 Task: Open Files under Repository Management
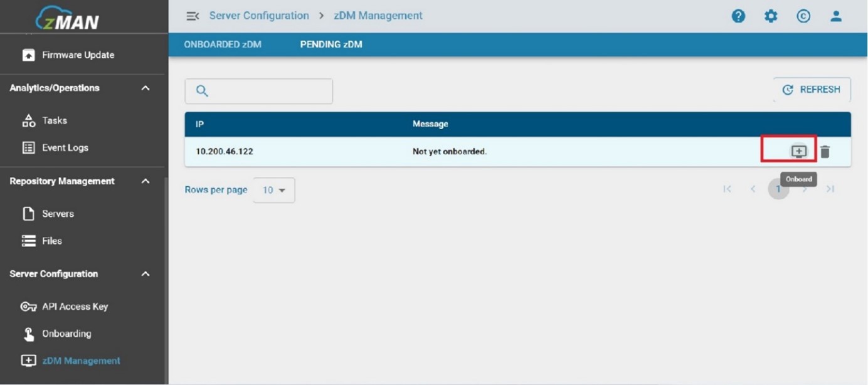52,241
